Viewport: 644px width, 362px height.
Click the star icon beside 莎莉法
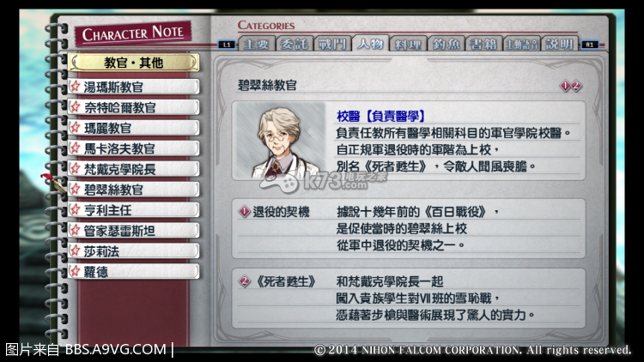pyautogui.click(x=76, y=250)
